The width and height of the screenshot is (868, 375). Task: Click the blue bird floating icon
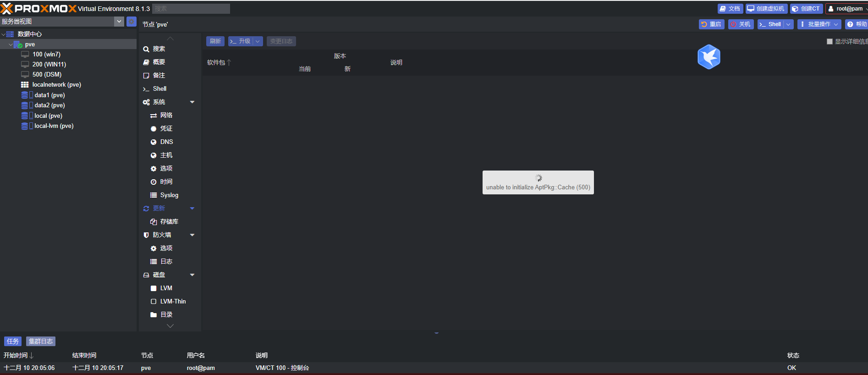click(x=709, y=57)
